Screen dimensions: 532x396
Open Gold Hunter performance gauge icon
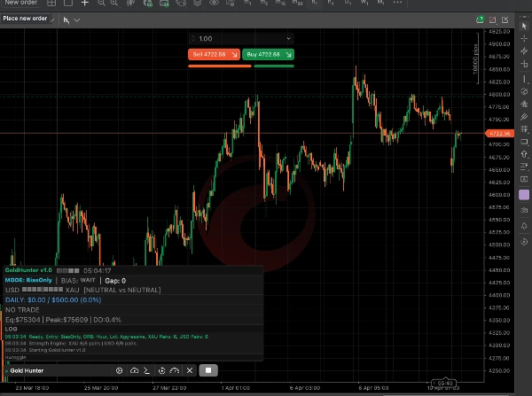tap(175, 370)
